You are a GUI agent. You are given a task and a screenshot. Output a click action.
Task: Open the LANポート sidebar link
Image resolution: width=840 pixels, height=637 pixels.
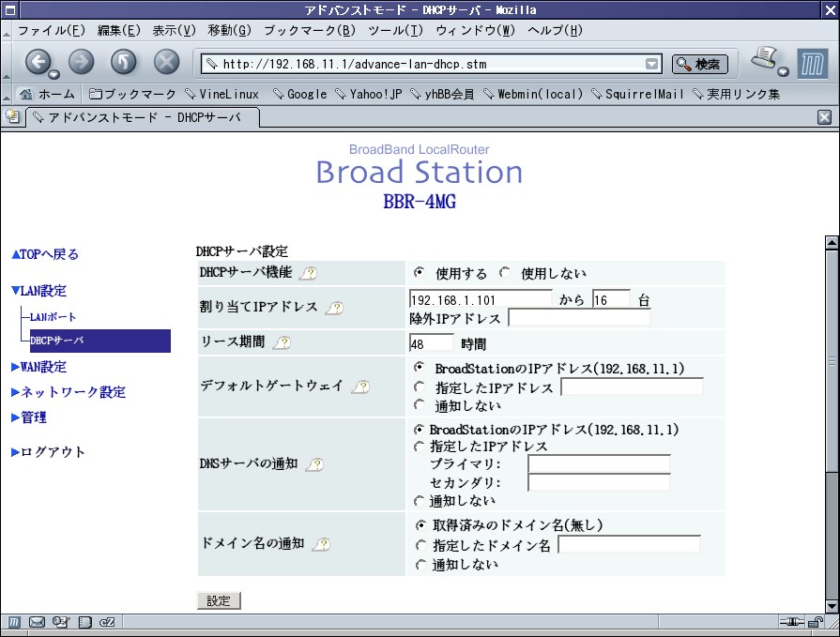(53, 317)
